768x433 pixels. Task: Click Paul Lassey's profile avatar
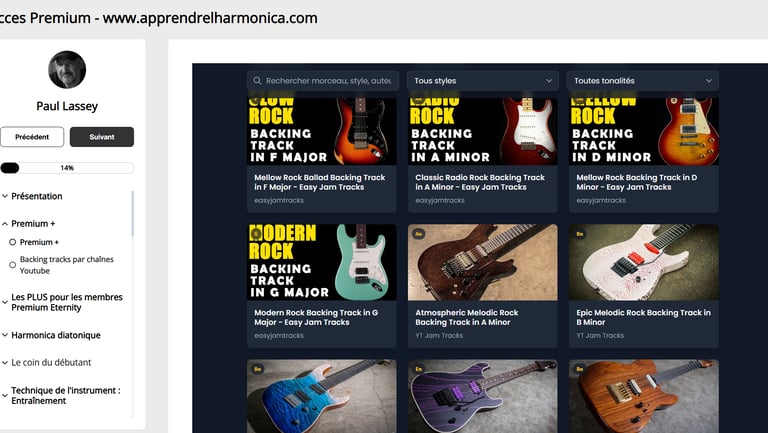(67, 70)
